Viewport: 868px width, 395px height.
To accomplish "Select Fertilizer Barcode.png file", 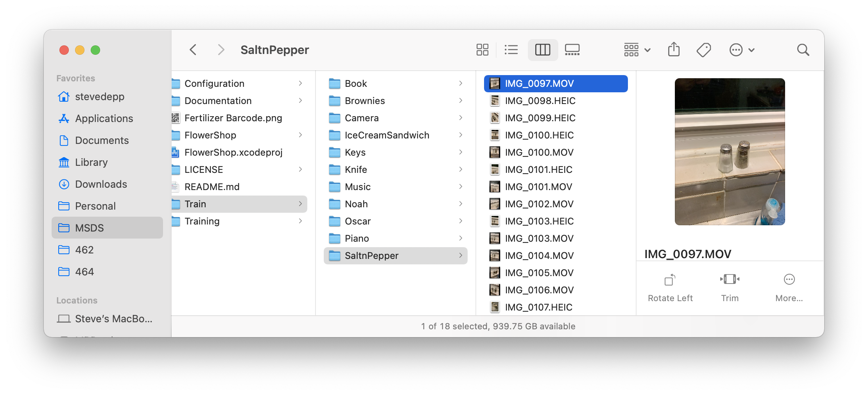I will tap(239, 118).
